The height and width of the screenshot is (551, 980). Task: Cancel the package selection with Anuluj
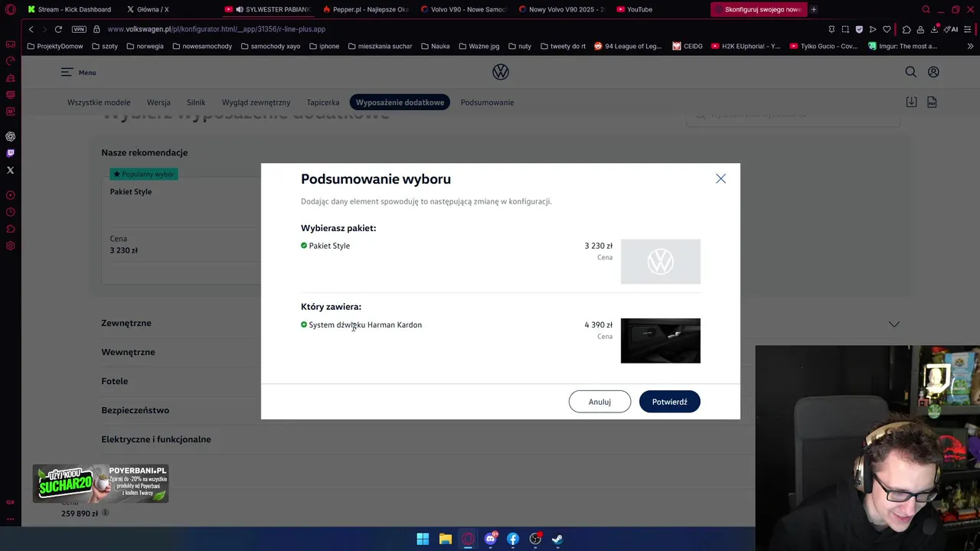point(599,402)
